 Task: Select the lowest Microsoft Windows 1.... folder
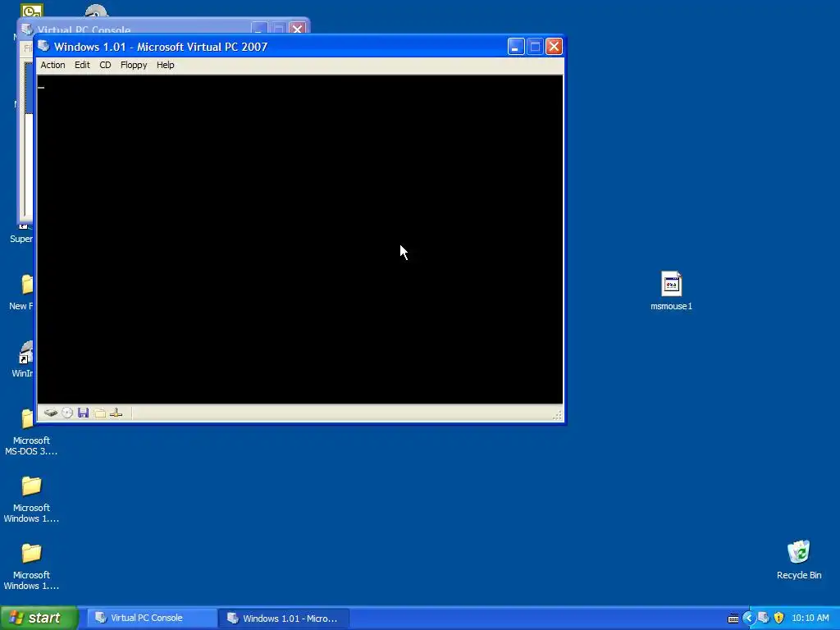(31, 567)
